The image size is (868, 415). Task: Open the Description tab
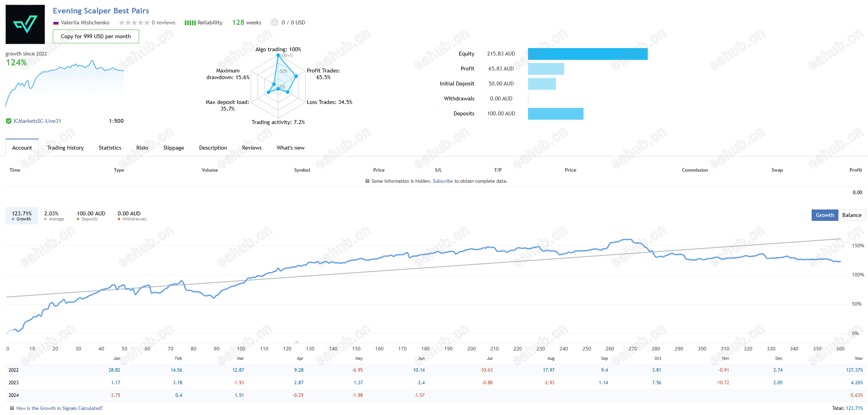coord(213,148)
